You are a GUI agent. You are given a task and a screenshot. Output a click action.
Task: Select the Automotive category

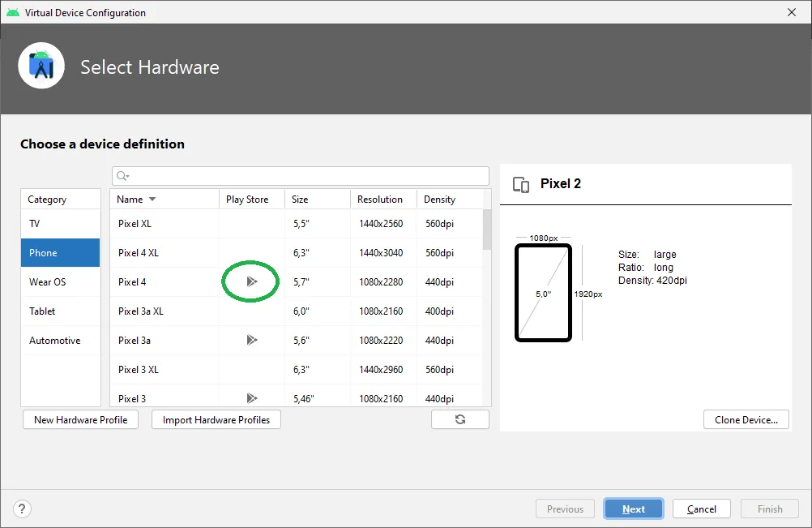point(61,341)
